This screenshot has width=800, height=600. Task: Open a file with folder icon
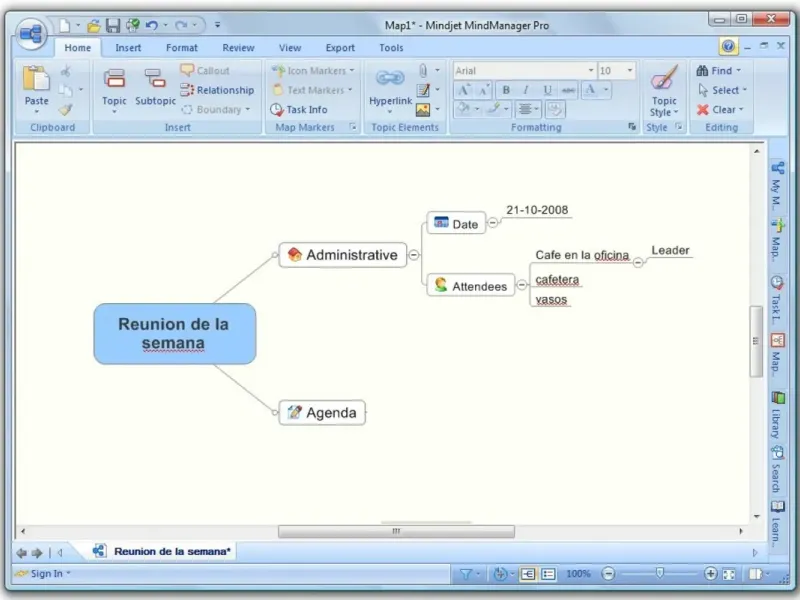coord(93,25)
